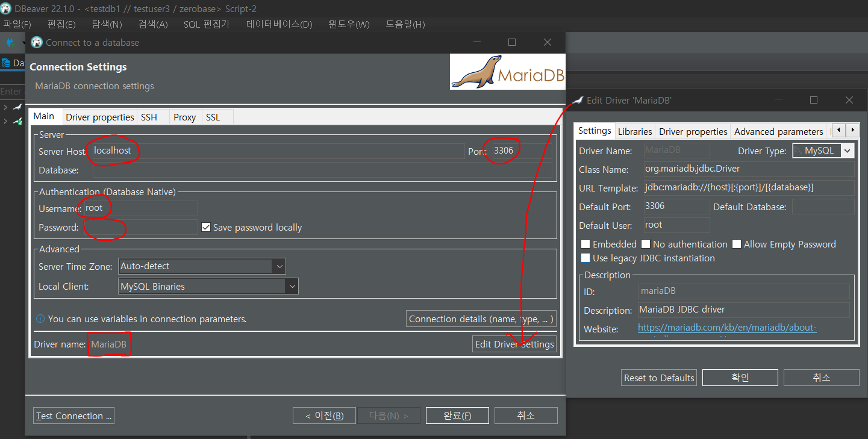Viewport: 868px width, 439px height.
Task: Click Connection details button
Action: [x=481, y=319]
